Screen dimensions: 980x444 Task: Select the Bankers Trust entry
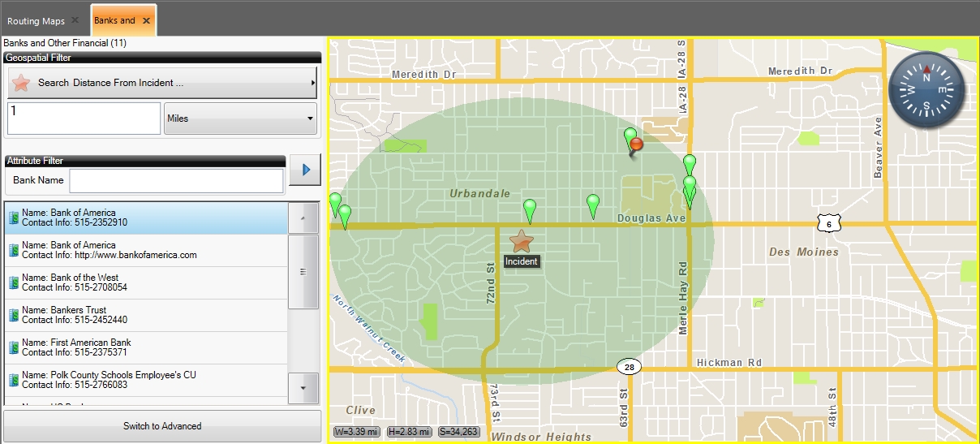146,315
